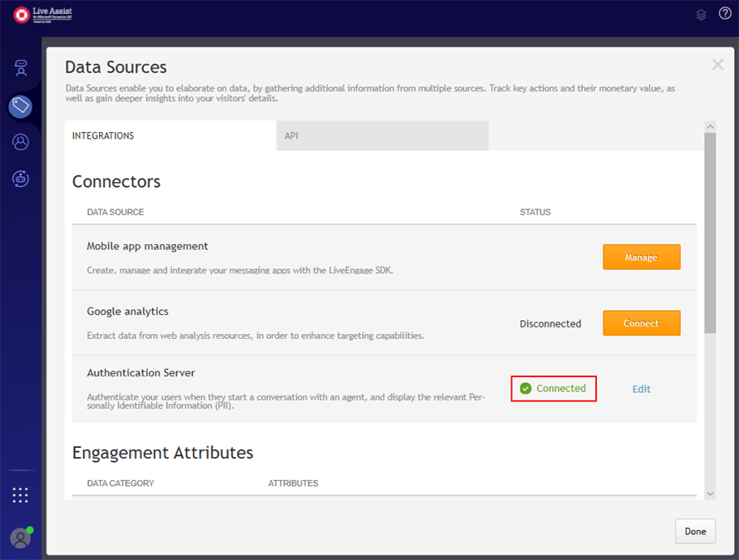The width and height of the screenshot is (739, 560).
Task: Open the apps grid launcher icon
Action: click(x=21, y=495)
